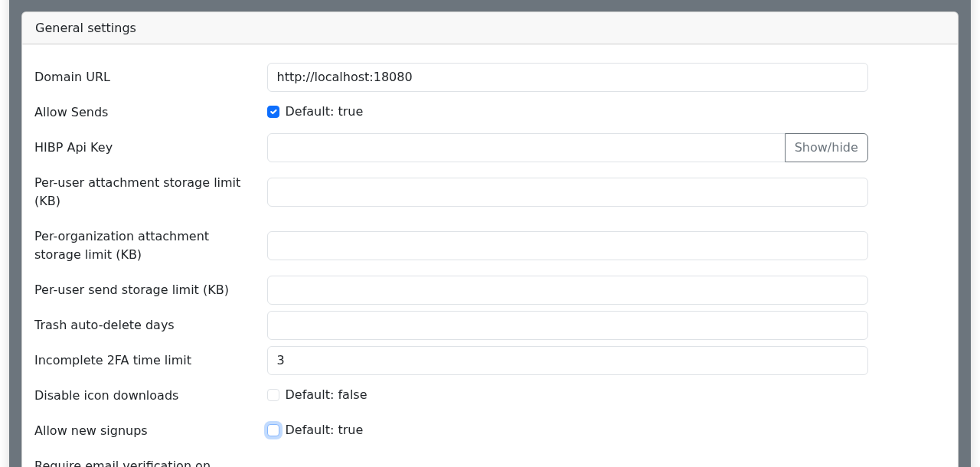The image size is (980, 467).
Task: Click the Trash auto-delete days label
Action: coord(104,325)
